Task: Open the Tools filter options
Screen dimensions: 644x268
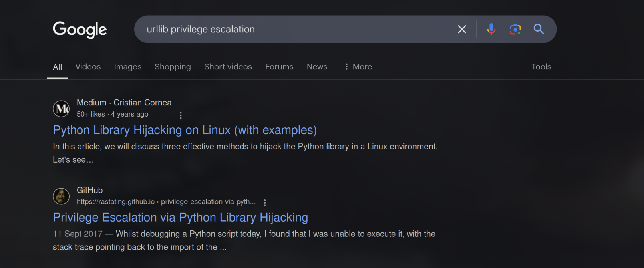Action: point(541,67)
